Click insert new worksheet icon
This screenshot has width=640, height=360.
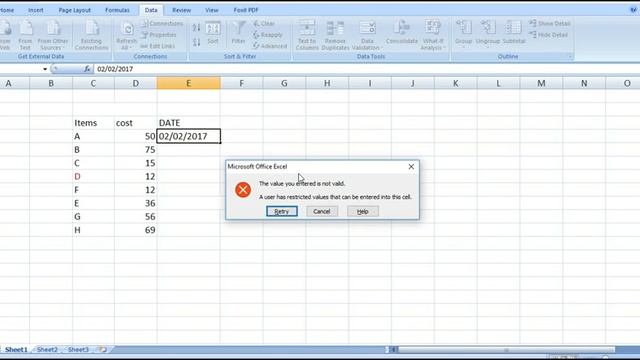pos(103,349)
